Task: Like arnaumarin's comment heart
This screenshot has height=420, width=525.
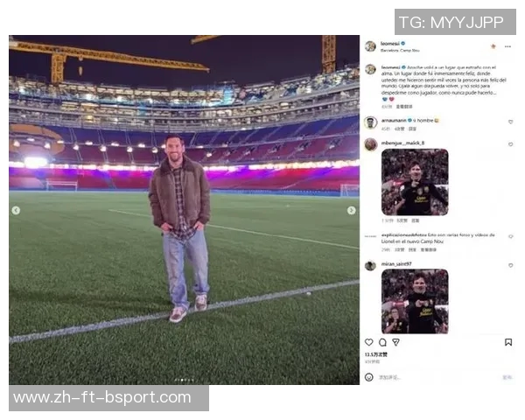Action: pyautogui.click(x=511, y=122)
